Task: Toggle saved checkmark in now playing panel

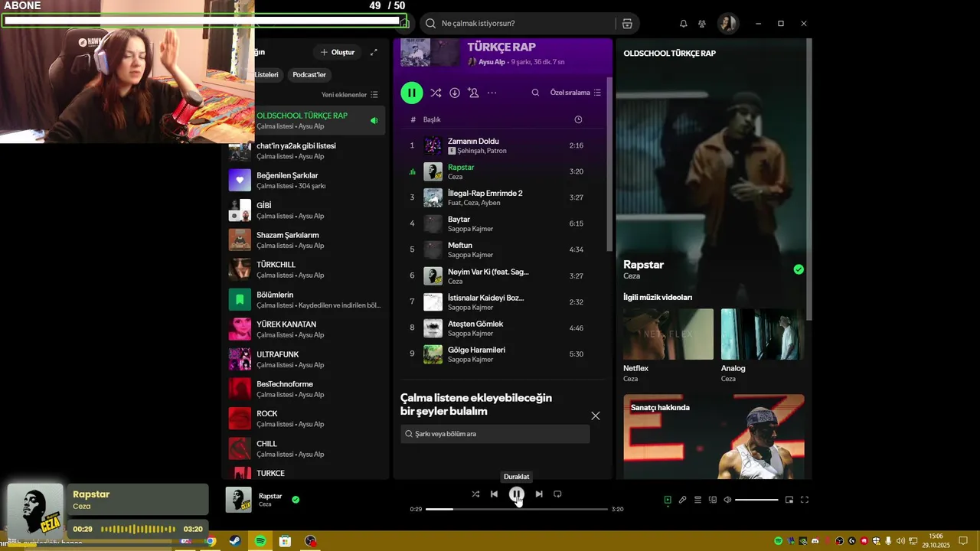Action: (799, 269)
